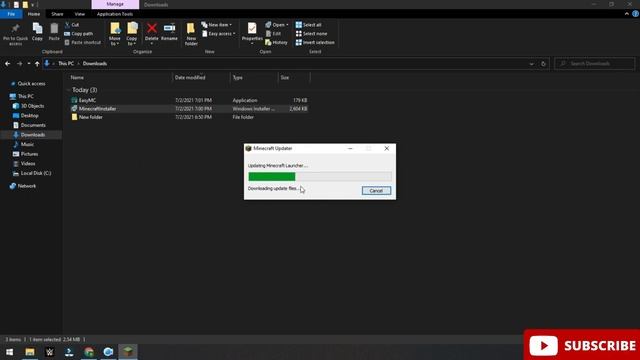Open the New item dropdown
The width and height of the screenshot is (640, 360).
tap(217, 25)
